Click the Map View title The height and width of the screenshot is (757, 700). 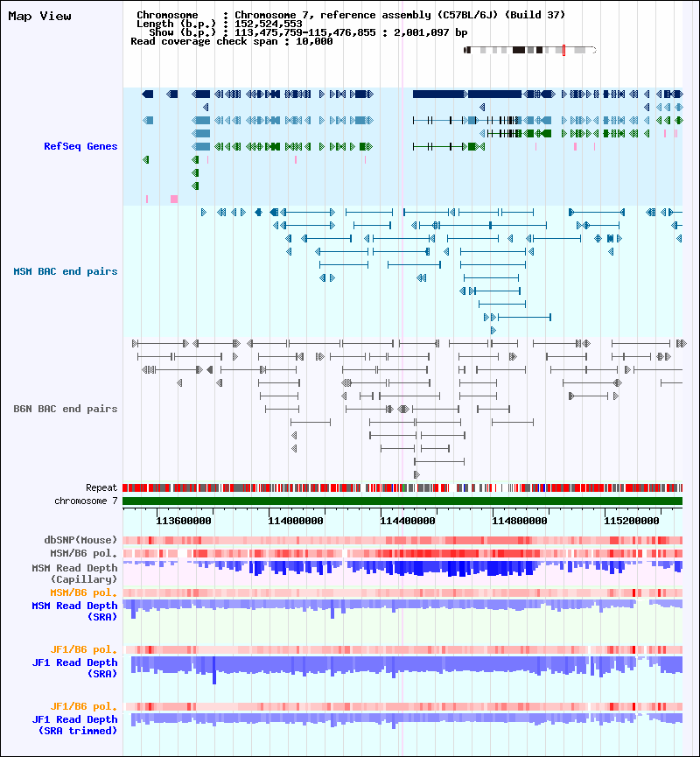point(39,17)
